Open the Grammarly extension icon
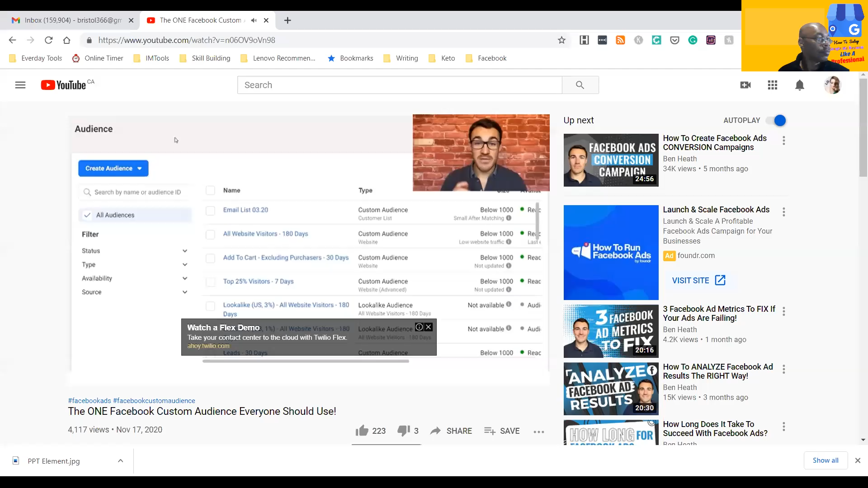 (x=693, y=40)
